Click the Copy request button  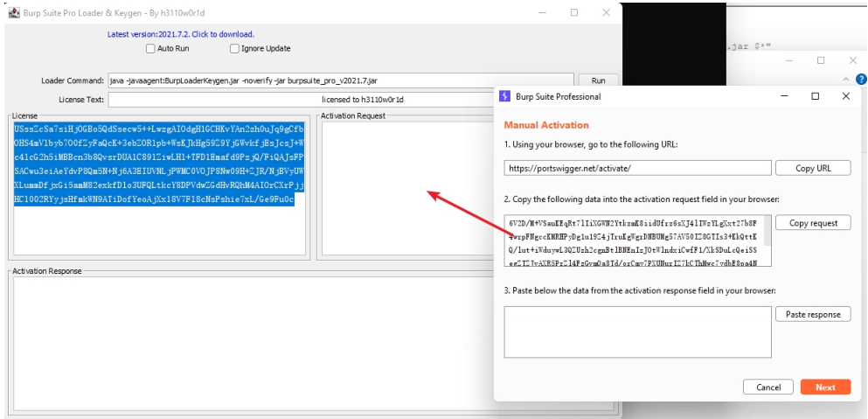click(813, 223)
